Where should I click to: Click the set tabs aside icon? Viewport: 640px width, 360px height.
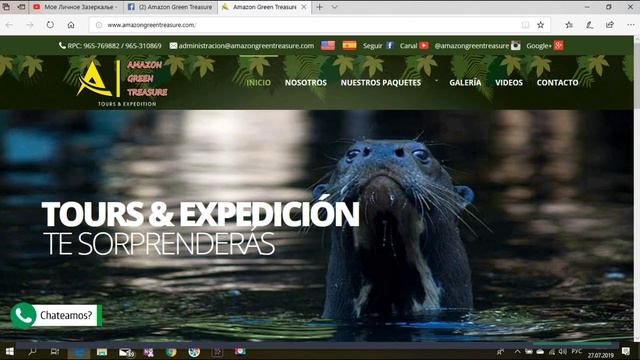point(21,7)
